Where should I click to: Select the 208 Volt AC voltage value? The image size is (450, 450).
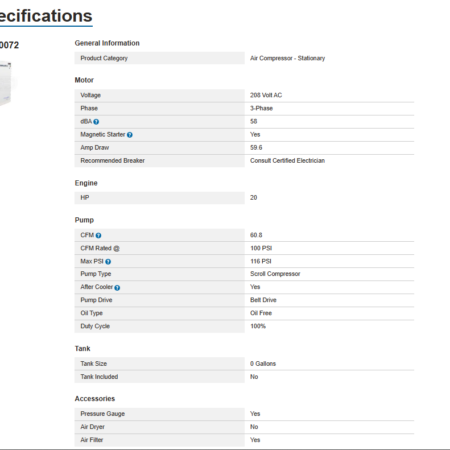[266, 95]
